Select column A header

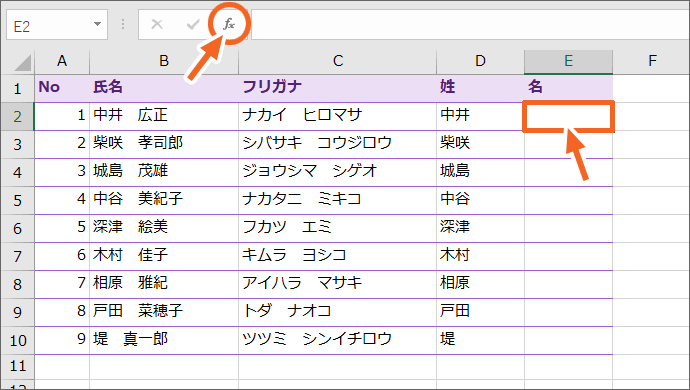tap(62, 61)
